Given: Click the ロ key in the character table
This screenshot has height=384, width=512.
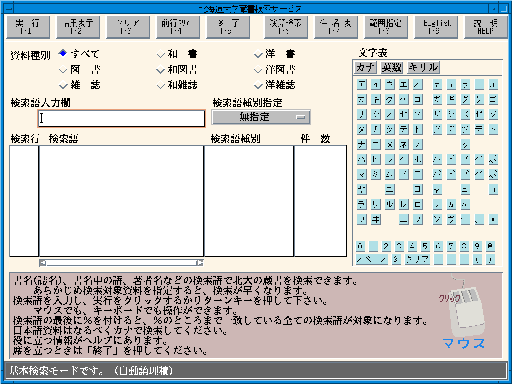Looking at the screenshot, I should coord(418,204).
